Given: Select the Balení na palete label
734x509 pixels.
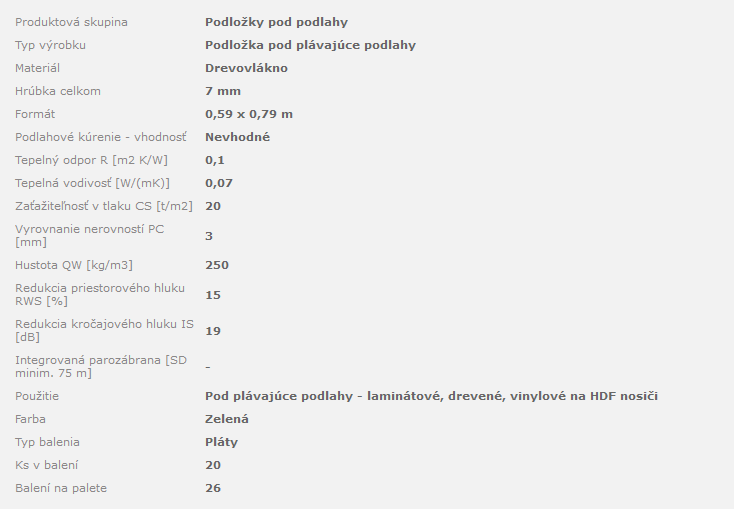Looking at the screenshot, I should [x=61, y=488].
